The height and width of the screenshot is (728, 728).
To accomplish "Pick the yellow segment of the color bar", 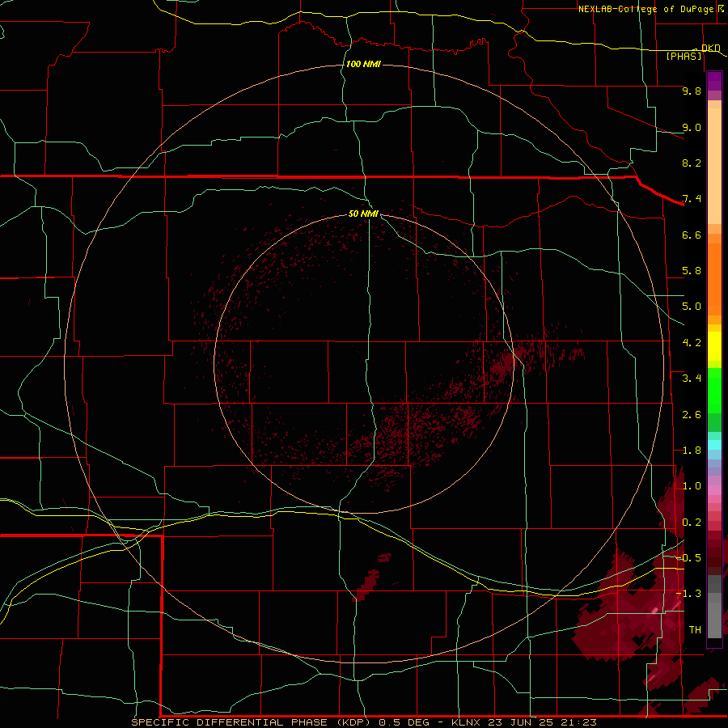I will tap(714, 346).
